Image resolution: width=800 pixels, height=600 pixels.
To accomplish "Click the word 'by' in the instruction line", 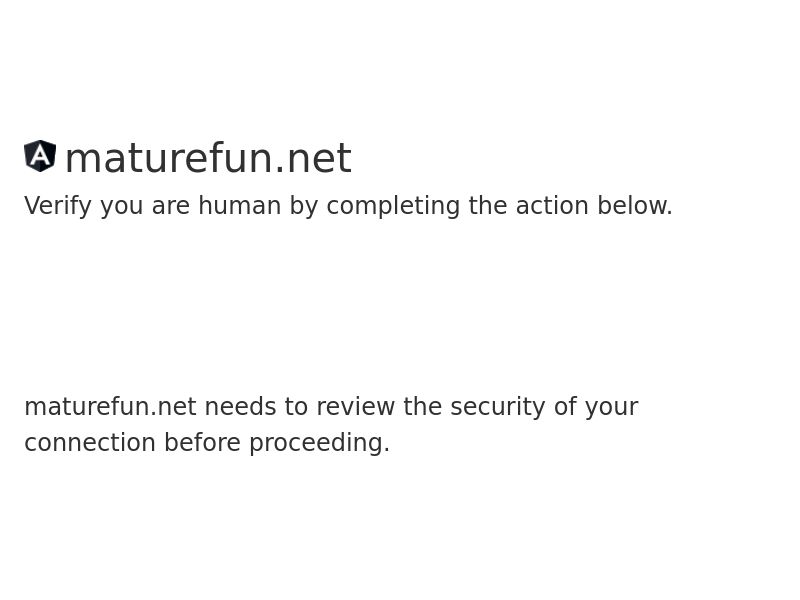I will click(304, 206).
